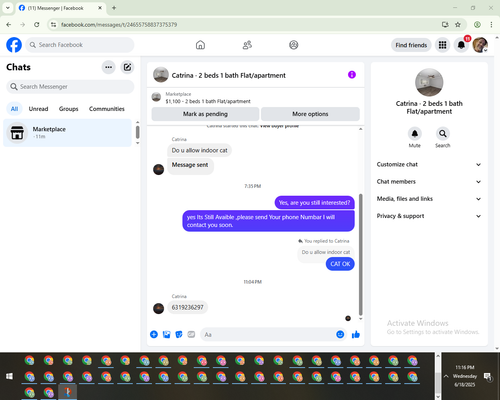Screen dimensions: 500x400
Task: Click the chat list scrollbar thumb
Action: click(x=137, y=132)
